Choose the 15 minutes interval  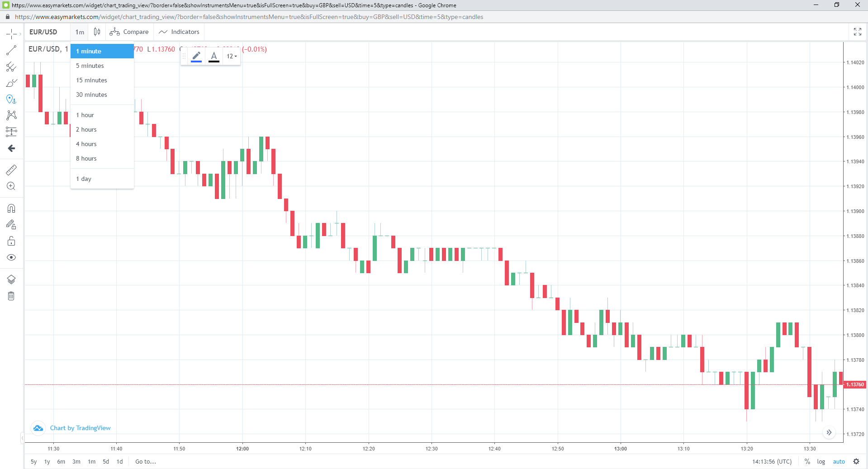point(102,80)
